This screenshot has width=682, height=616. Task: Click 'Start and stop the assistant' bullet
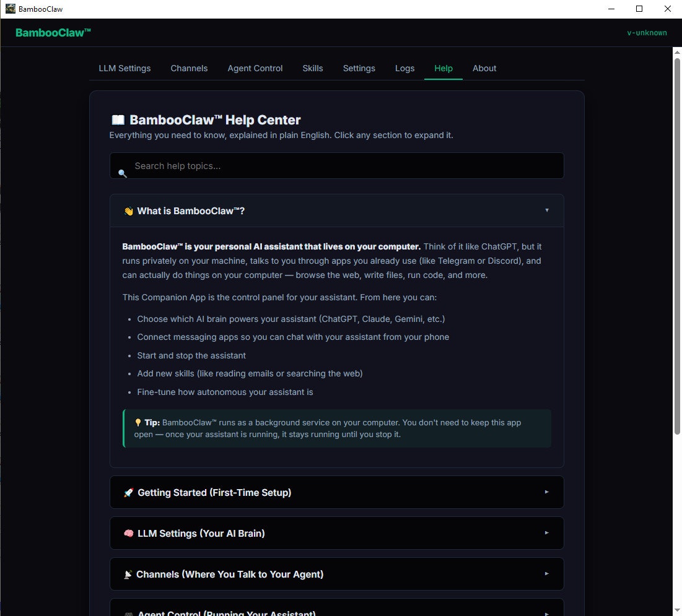pos(191,355)
